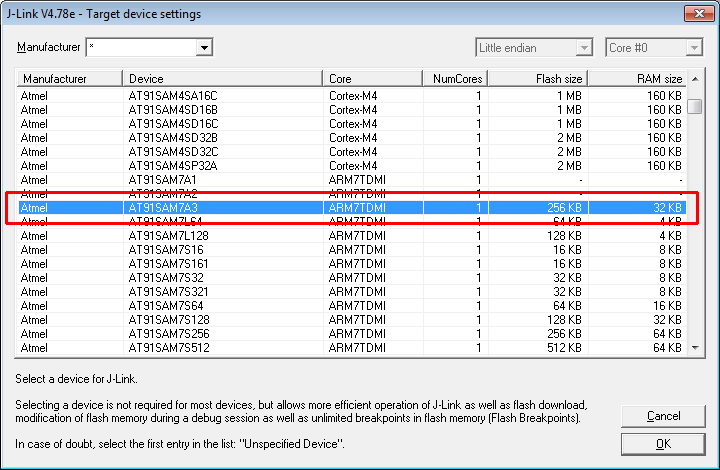Select device AT91SAM4SP32A
Screen dimensions: 720x470
[352, 166]
